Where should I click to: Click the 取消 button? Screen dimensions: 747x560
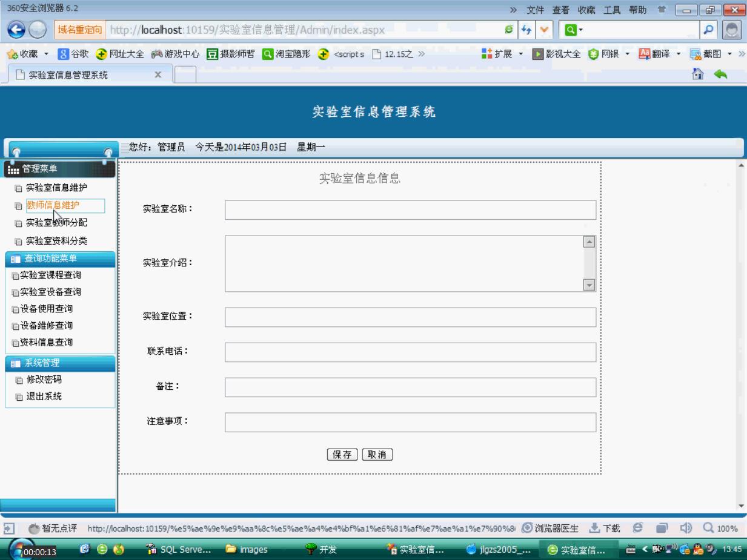click(377, 455)
